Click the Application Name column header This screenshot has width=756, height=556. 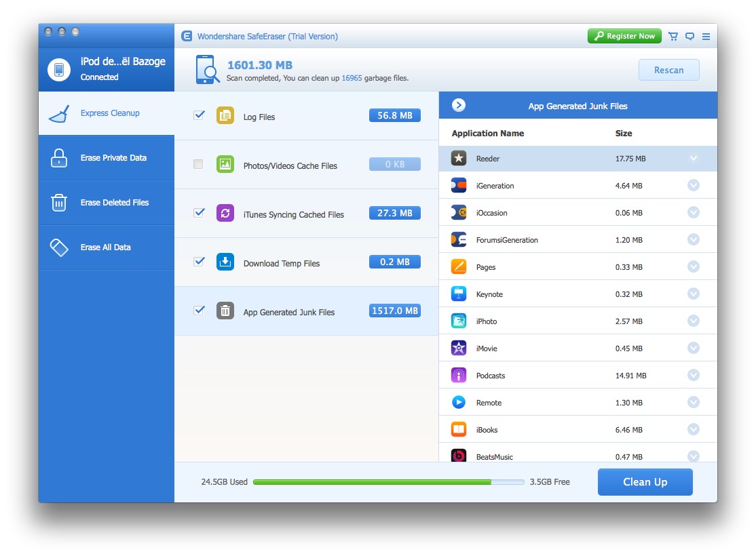coord(487,134)
